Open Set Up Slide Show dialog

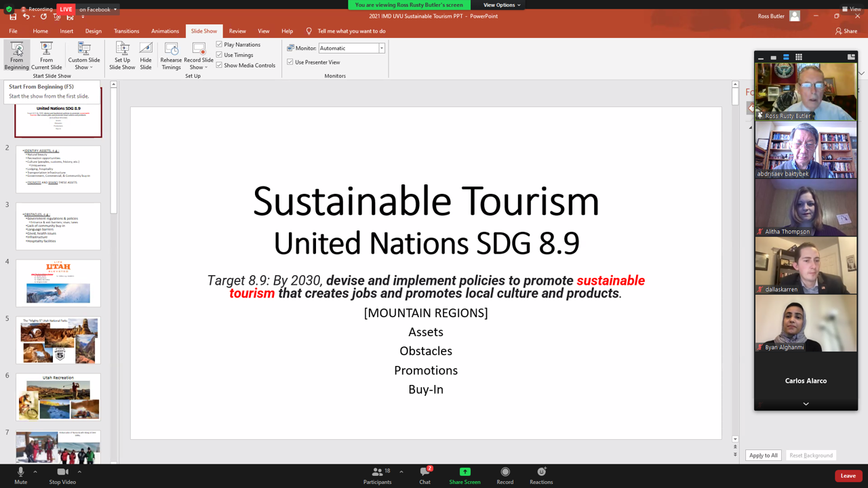[x=122, y=56]
